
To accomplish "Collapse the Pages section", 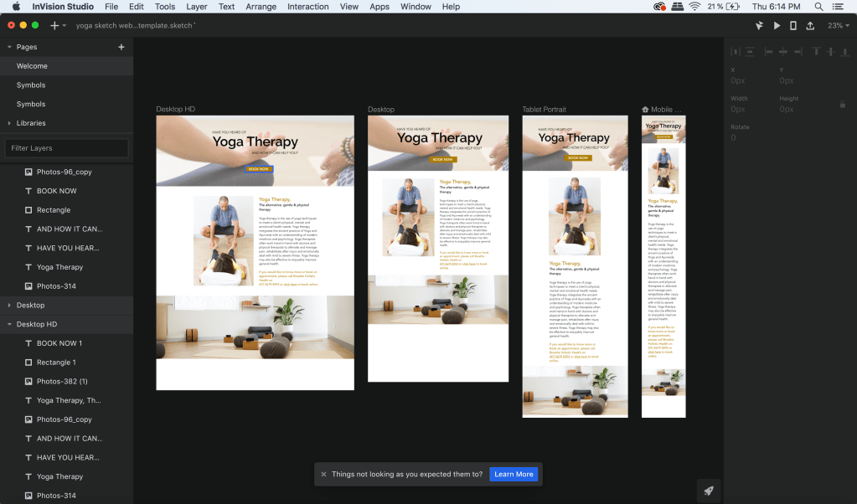I will point(9,47).
